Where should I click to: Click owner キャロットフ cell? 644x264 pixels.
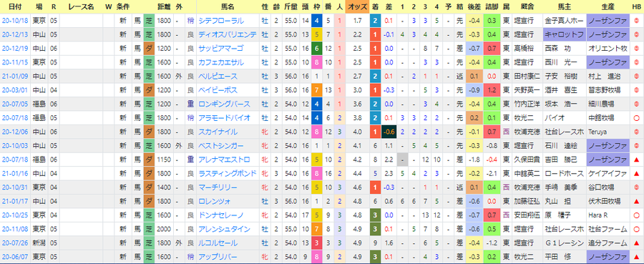[x=565, y=34]
